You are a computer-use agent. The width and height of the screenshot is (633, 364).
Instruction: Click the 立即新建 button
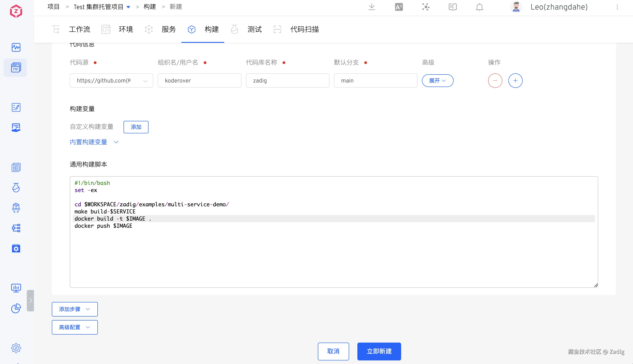tap(379, 351)
